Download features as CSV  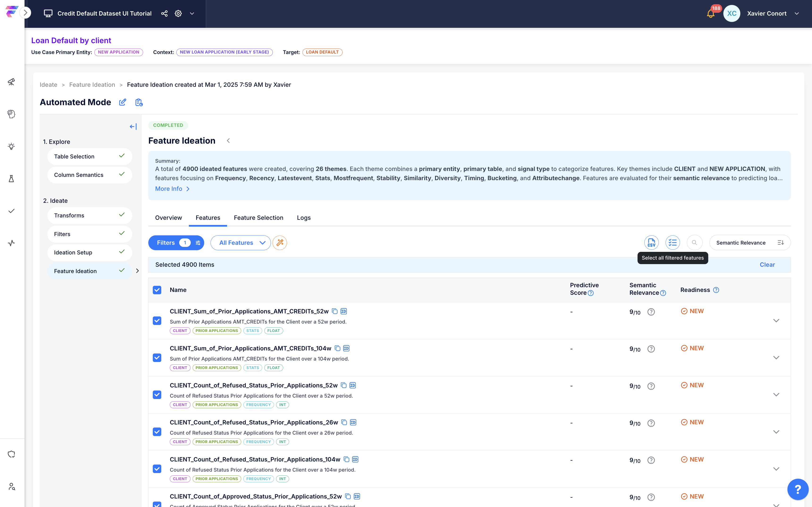tap(651, 242)
